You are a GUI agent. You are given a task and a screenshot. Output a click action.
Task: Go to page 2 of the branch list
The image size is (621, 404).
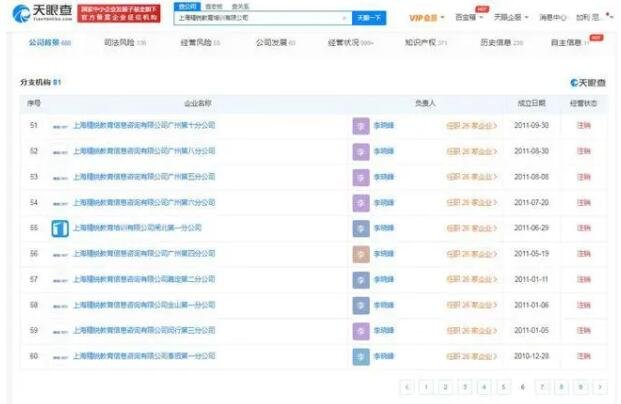(x=446, y=387)
